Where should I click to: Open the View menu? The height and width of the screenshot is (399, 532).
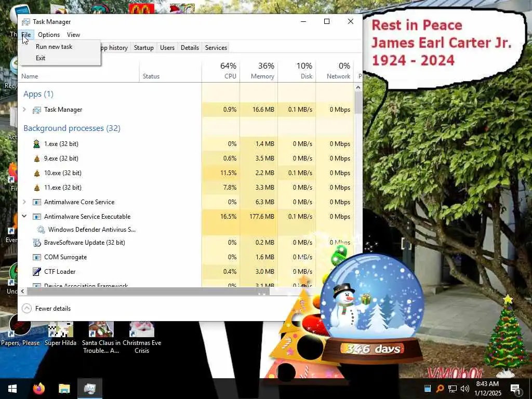[73, 35]
